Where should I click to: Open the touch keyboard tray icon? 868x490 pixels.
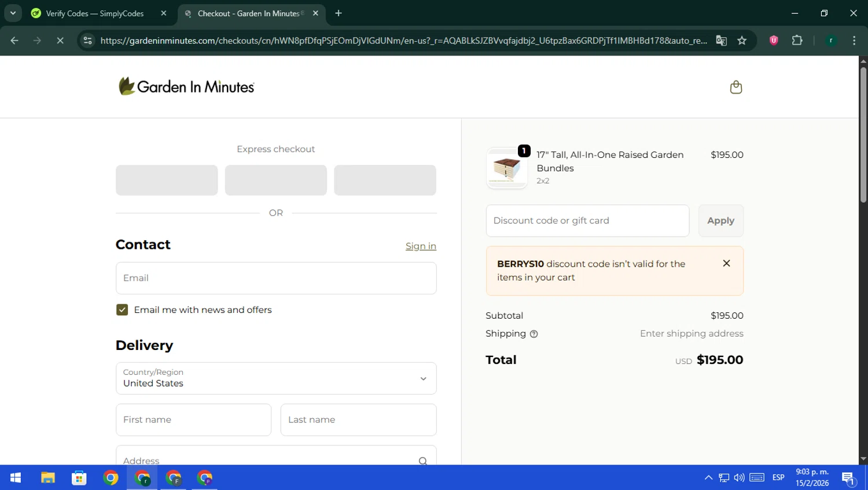[757, 478]
